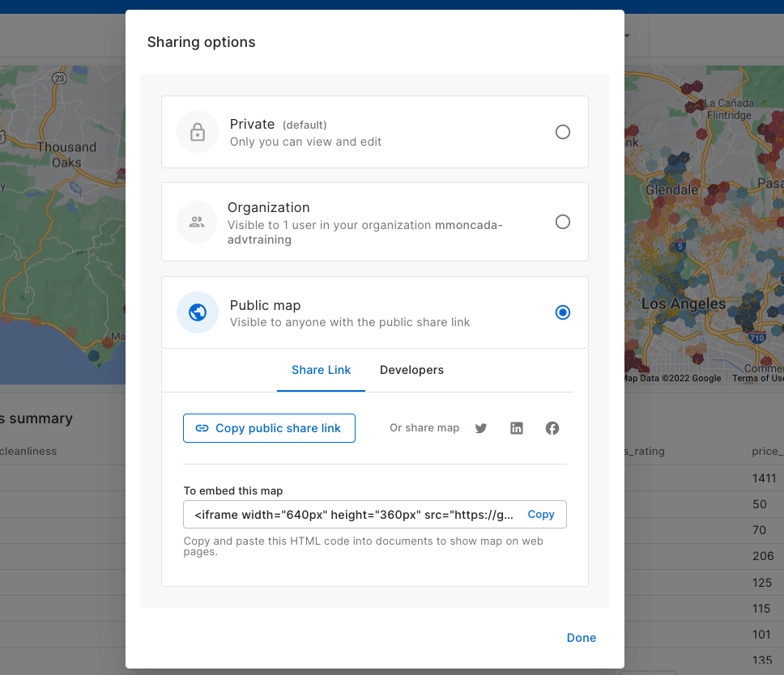Click the globe icon beside Public map
Image resolution: width=784 pixels, height=675 pixels.
click(x=198, y=312)
